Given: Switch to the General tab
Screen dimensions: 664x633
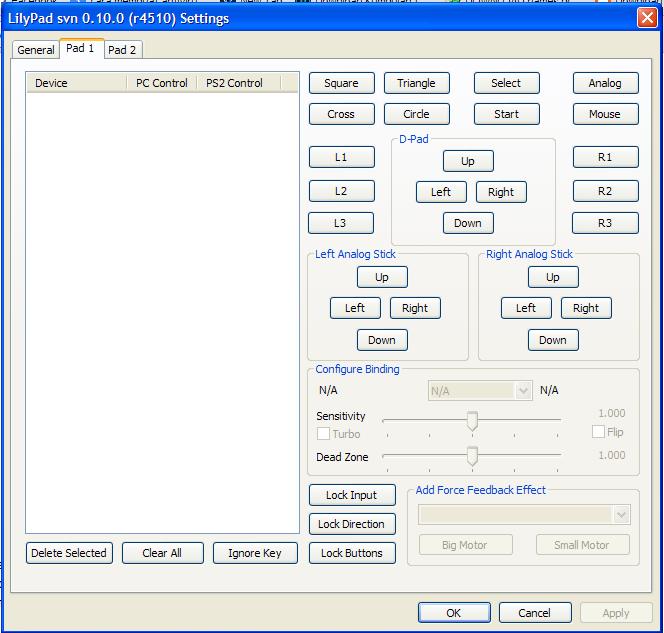Looking at the screenshot, I should point(35,50).
